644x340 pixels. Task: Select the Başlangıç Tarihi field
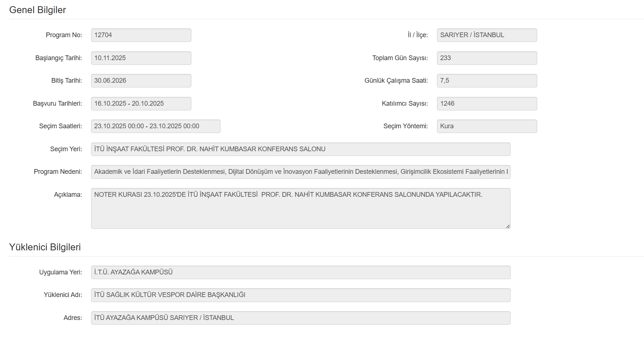[x=141, y=58]
